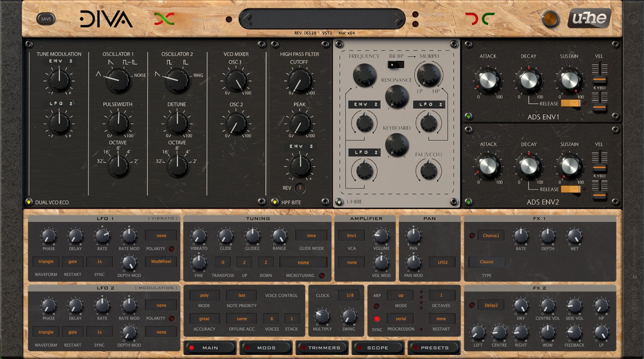Click the SAVE button

tap(46, 19)
